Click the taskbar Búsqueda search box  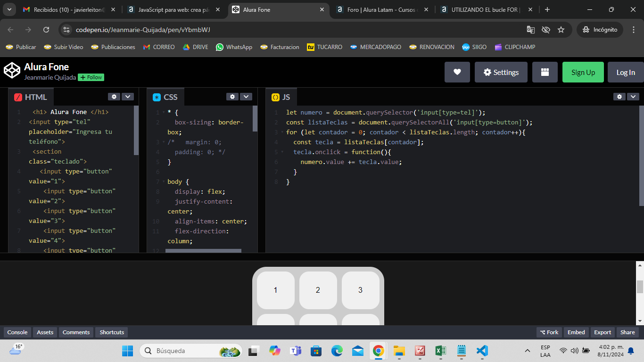(190, 351)
